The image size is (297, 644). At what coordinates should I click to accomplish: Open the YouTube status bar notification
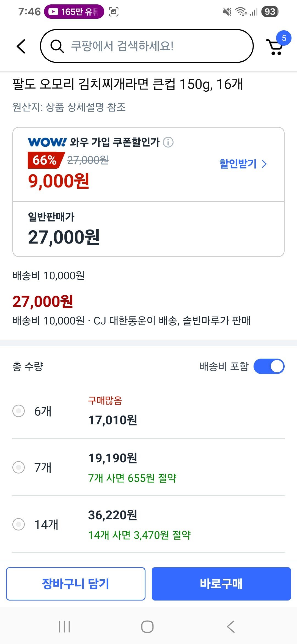74,12
